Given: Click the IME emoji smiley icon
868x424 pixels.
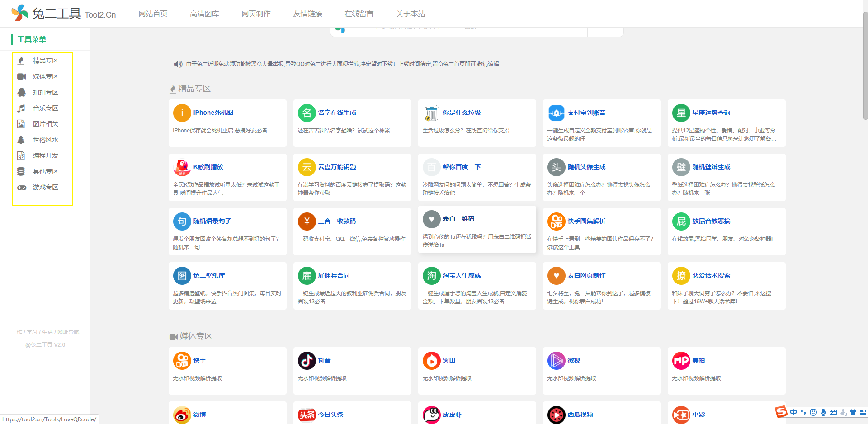Looking at the screenshot, I should point(813,412).
